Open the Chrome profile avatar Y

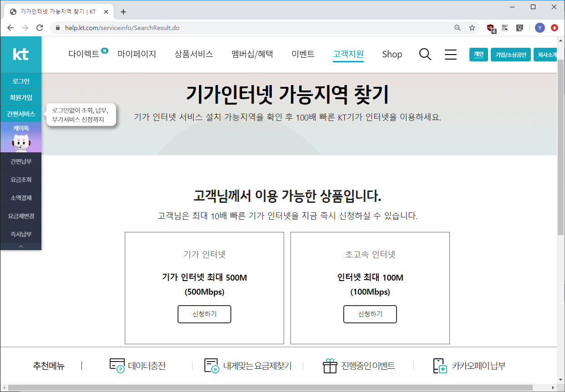[540, 28]
